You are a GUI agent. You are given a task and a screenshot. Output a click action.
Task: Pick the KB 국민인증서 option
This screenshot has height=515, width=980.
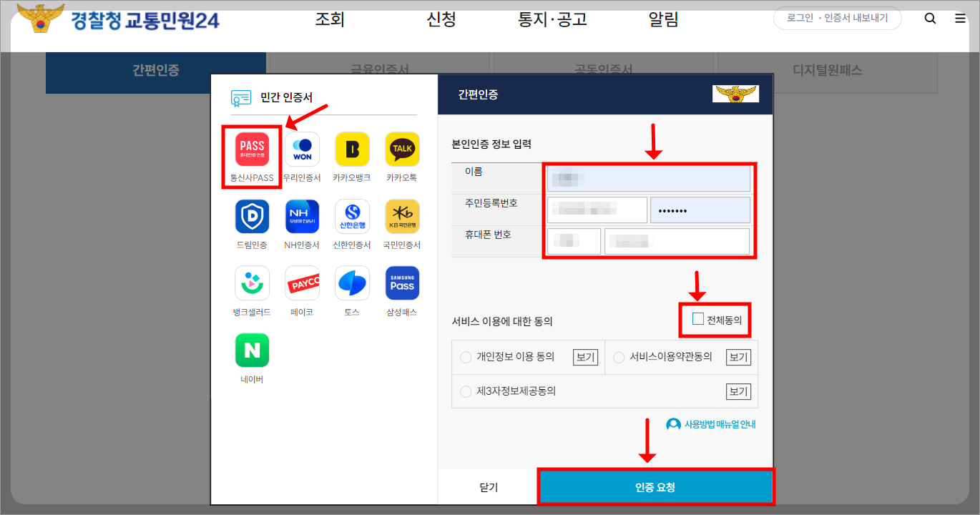[401, 217]
